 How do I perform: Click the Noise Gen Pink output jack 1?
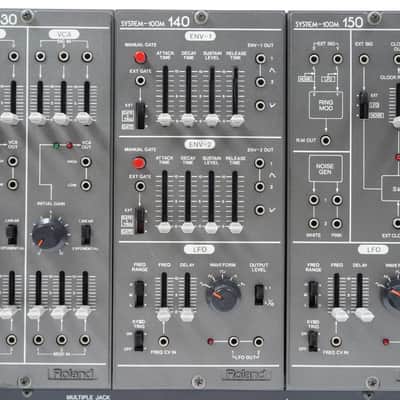point(337,200)
